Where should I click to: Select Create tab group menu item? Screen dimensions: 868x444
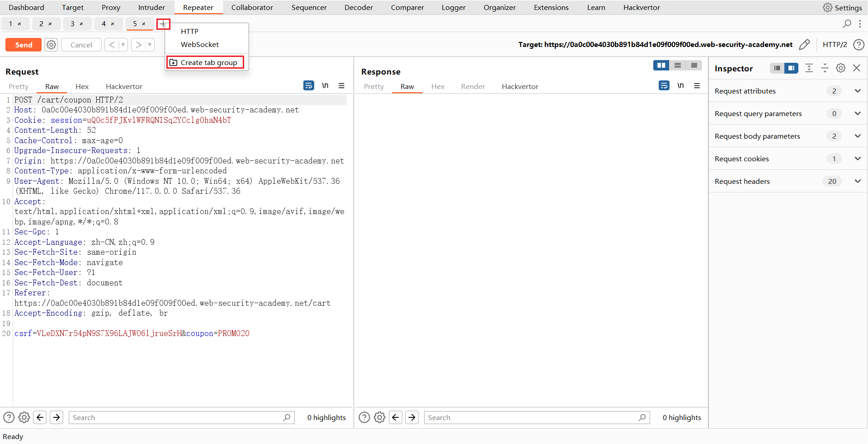[206, 62]
